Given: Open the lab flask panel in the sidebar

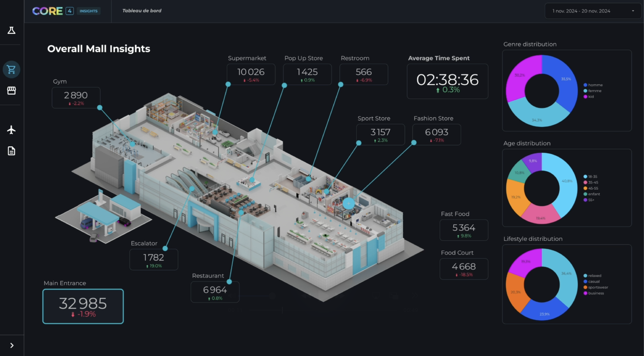Looking at the screenshot, I should (x=11, y=30).
